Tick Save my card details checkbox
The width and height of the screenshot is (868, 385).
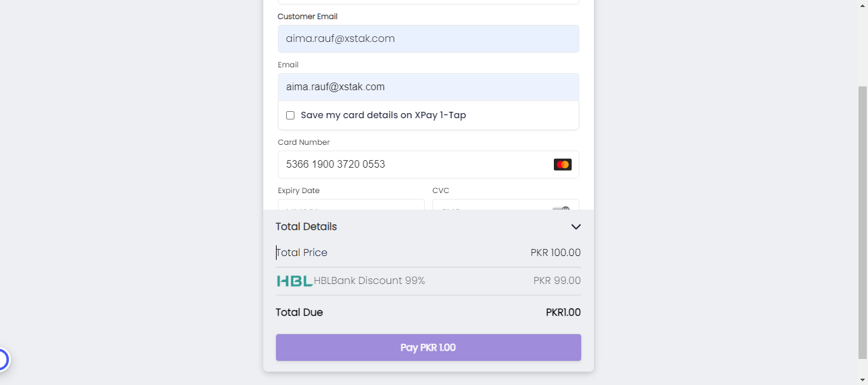291,116
